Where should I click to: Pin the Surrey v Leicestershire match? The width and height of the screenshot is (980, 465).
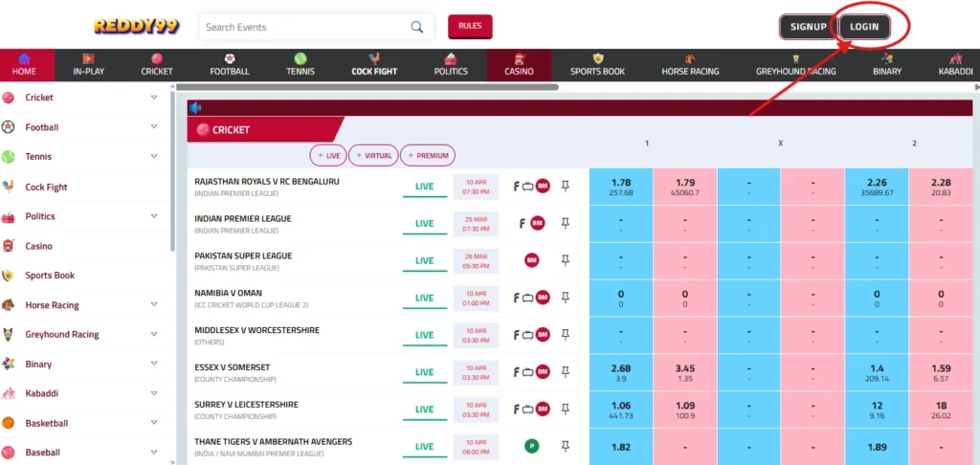[x=565, y=410]
